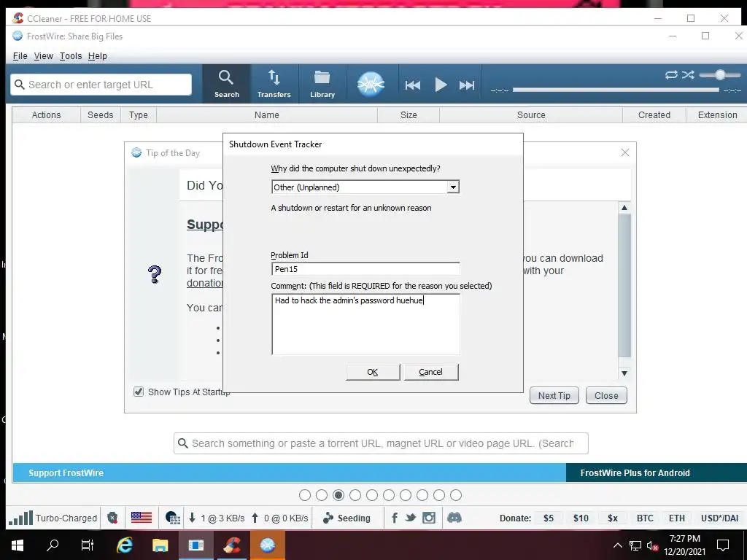Sort results by Name column
Screen dimensions: 747x560
tap(267, 114)
